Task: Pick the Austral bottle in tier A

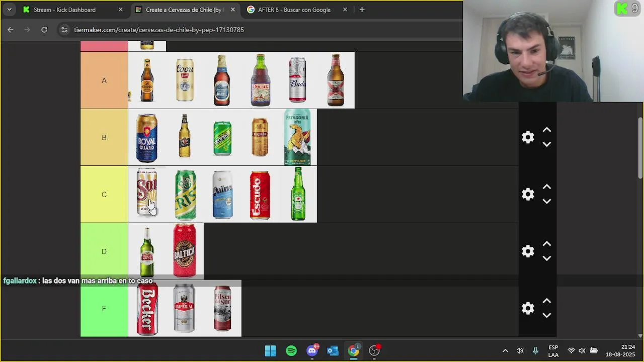Action: click(222, 80)
